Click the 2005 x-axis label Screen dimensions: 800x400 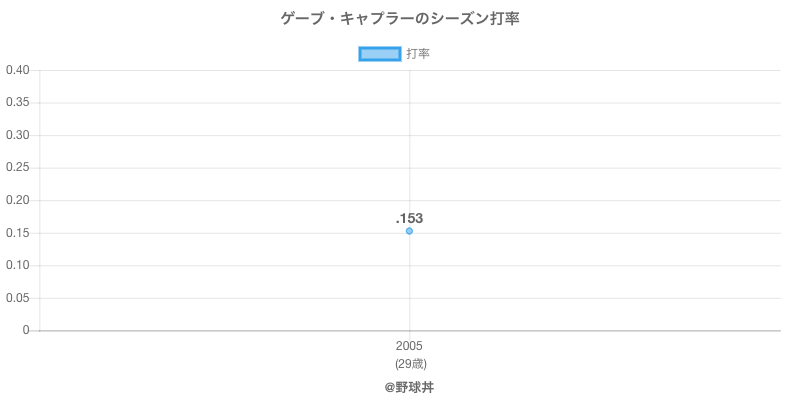coord(409,346)
